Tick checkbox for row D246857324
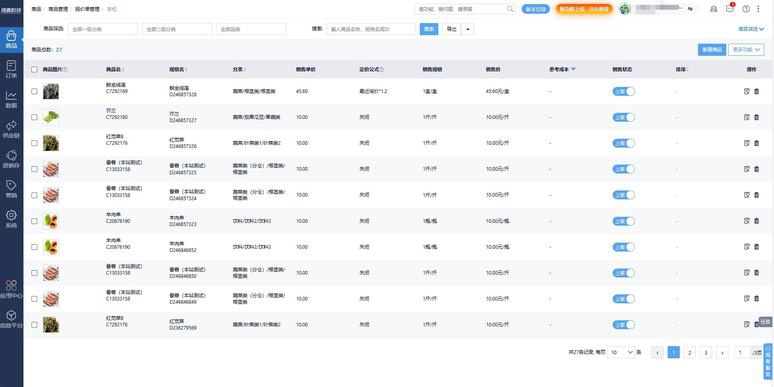774x387 pixels. 34,195
